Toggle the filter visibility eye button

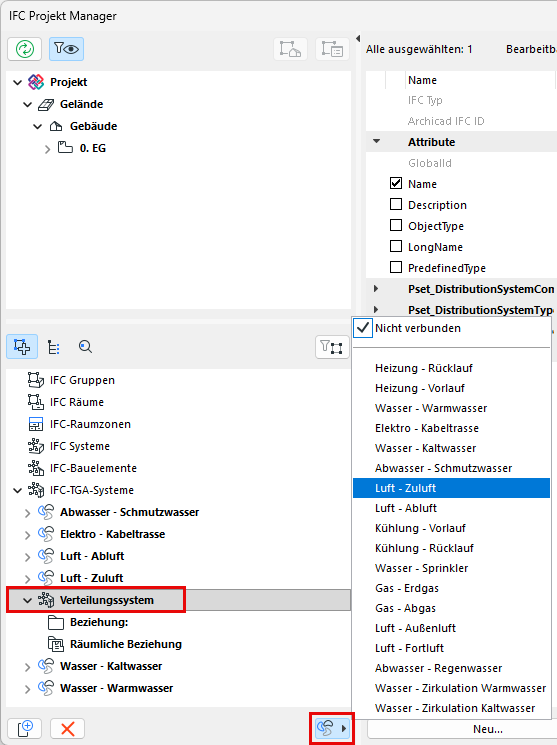click(66, 49)
